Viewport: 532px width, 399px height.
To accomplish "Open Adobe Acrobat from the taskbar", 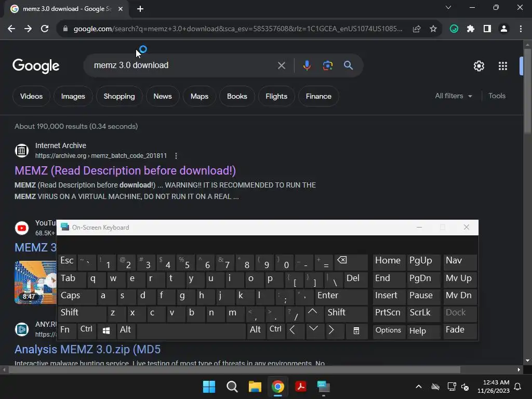I will tap(301, 387).
